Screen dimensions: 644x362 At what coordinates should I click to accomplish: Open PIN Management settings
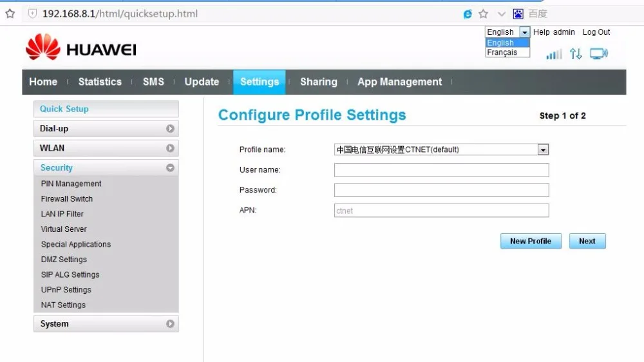pyautogui.click(x=71, y=184)
